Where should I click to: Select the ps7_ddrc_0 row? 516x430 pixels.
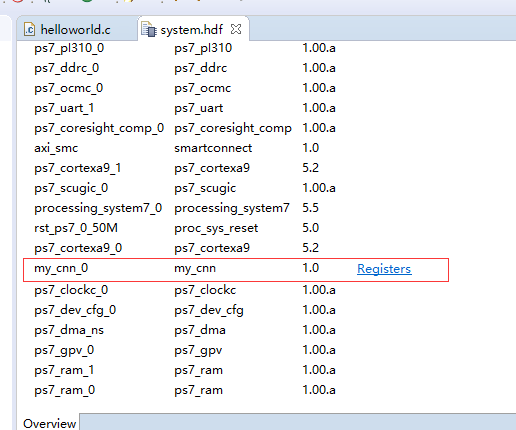coord(67,68)
